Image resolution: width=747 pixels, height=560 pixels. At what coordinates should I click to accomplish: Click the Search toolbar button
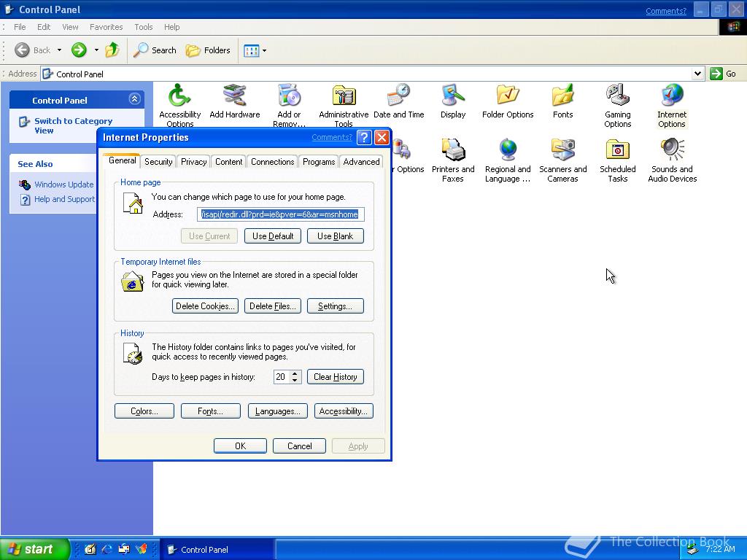coord(155,50)
